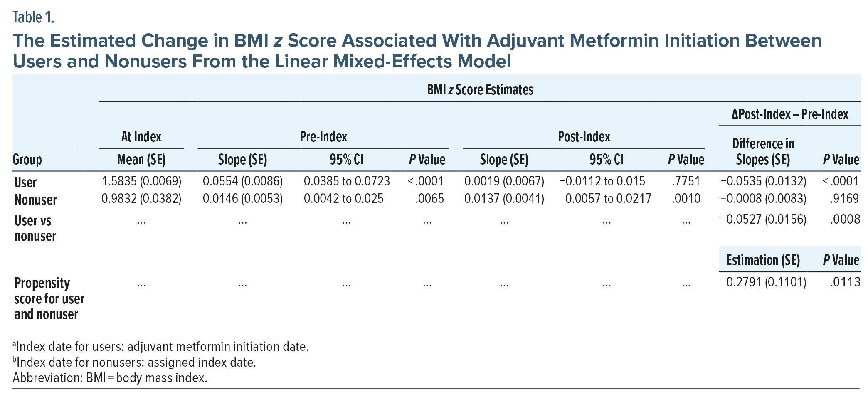Image resolution: width=868 pixels, height=402 pixels.
Task: Click the 'Table 1.' label
Action: pyautogui.click(x=33, y=17)
